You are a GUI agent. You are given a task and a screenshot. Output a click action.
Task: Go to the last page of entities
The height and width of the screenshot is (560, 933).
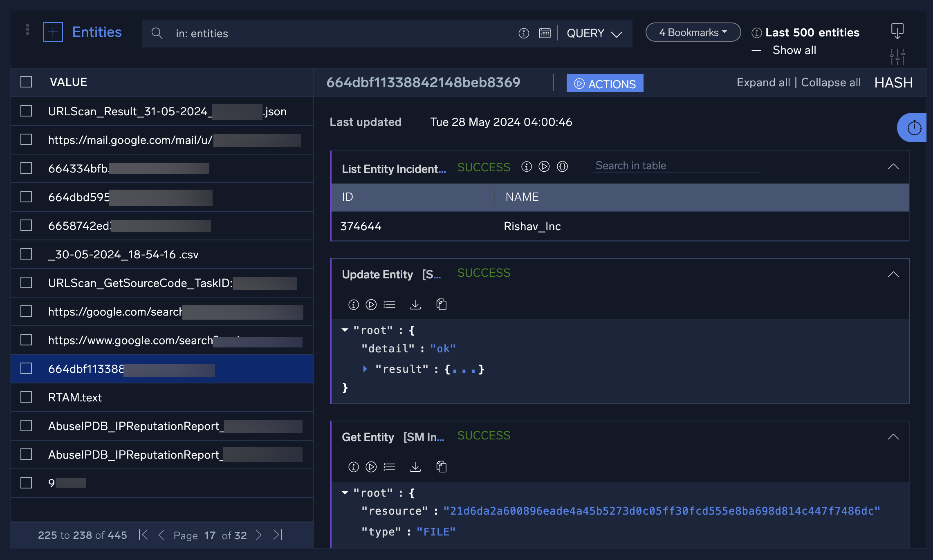(x=278, y=535)
